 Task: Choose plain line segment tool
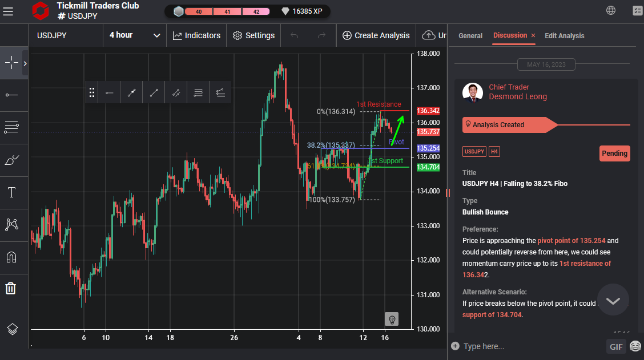pyautogui.click(x=154, y=93)
